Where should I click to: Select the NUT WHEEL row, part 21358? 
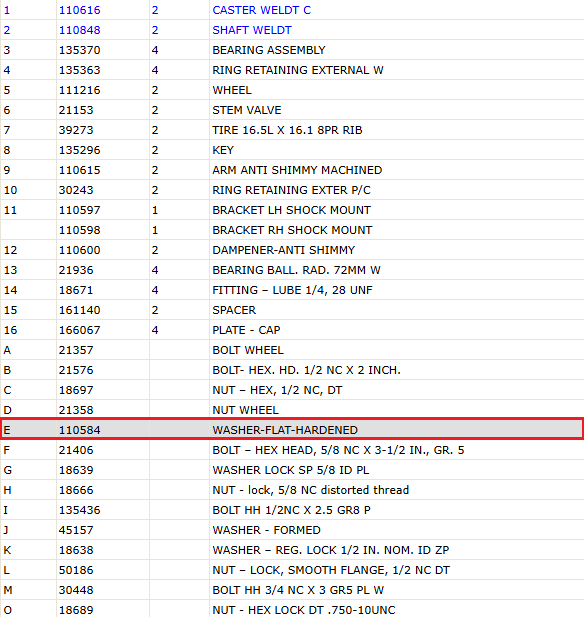(292, 410)
